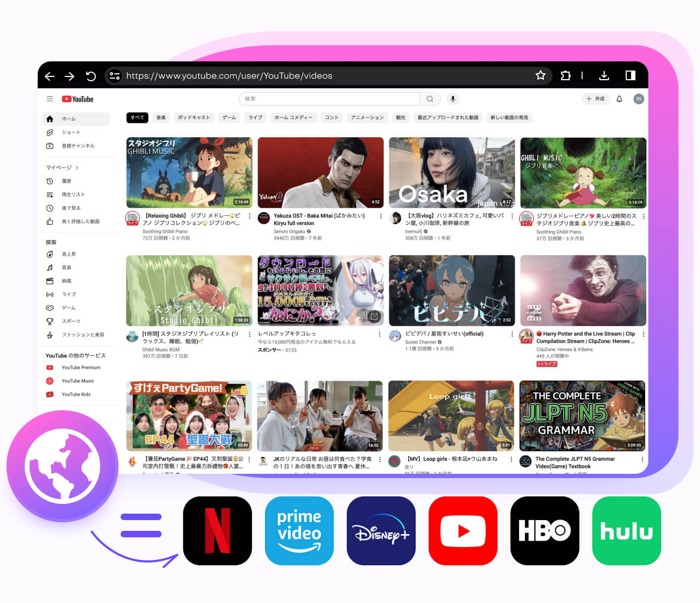Open the notifications bell
The image size is (700, 603).
pos(619,99)
